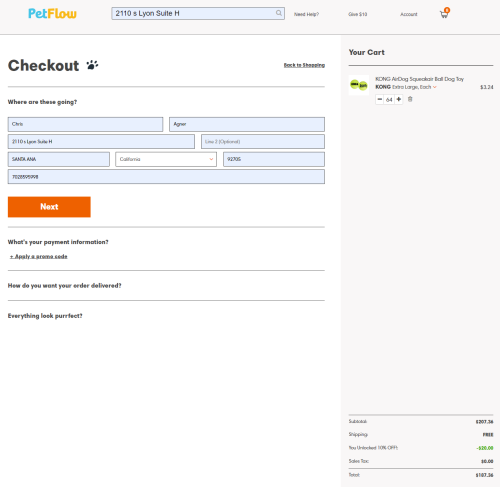
Task: Open the Give $10 link
Action: click(x=358, y=14)
